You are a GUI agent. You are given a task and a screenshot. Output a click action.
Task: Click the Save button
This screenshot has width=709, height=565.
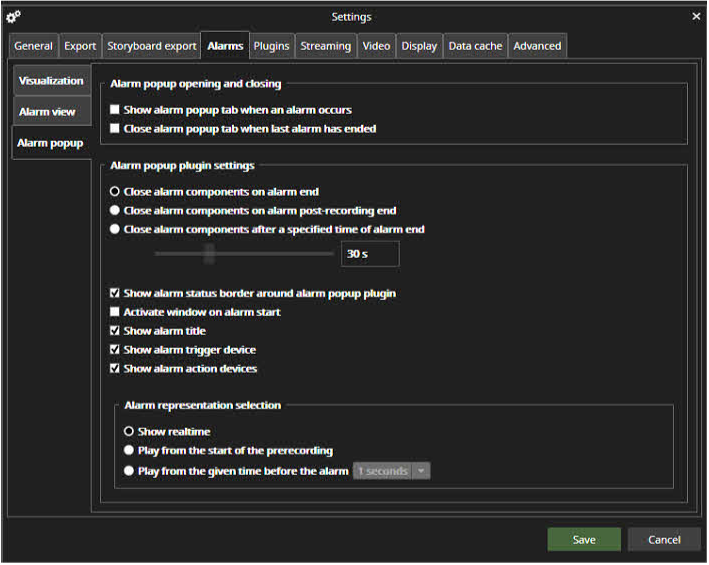584,540
